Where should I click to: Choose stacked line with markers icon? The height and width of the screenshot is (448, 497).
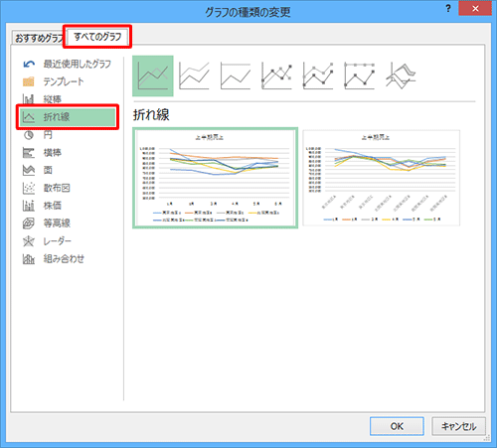[x=318, y=75]
